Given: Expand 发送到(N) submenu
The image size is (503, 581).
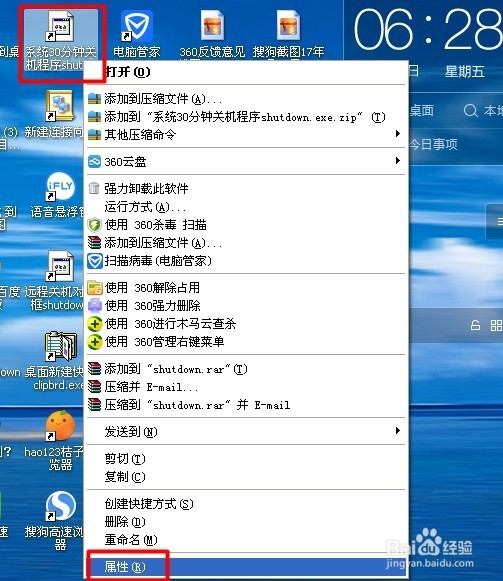Looking at the screenshot, I should click(246, 432).
